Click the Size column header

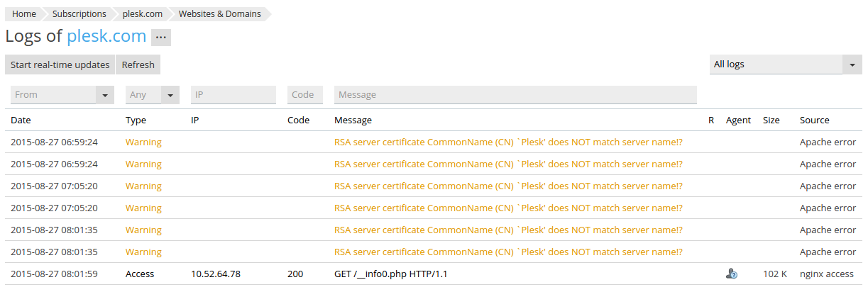[x=771, y=120]
